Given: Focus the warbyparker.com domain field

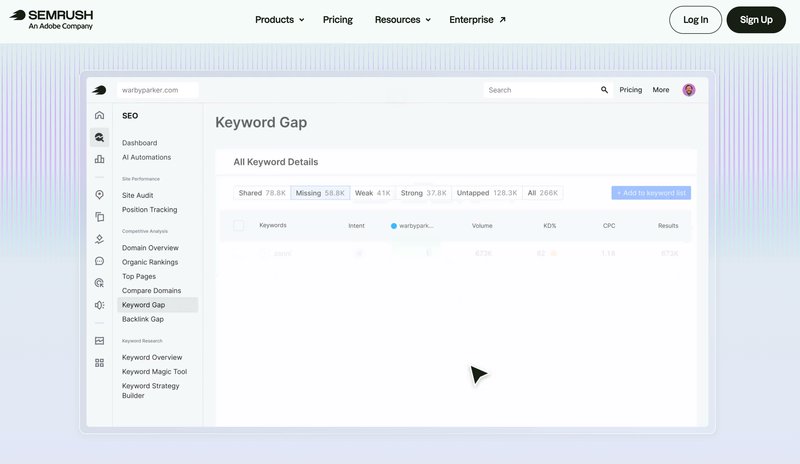Looking at the screenshot, I should click(x=157, y=90).
